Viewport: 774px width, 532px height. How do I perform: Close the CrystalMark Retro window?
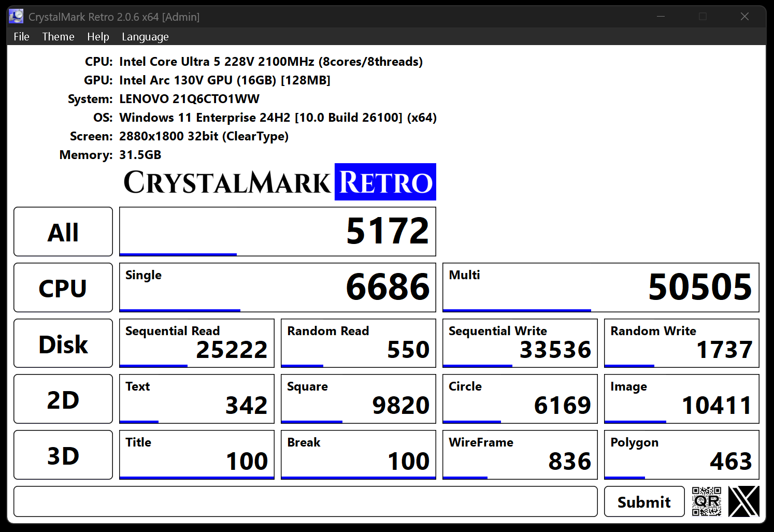[744, 17]
